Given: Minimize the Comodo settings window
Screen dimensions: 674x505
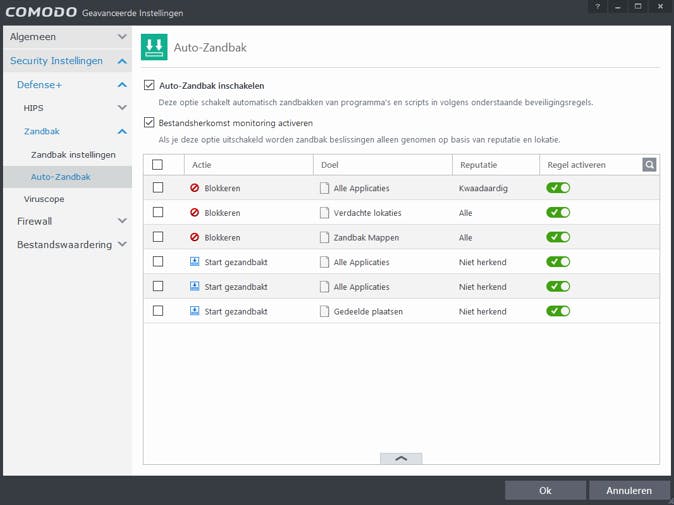Looking at the screenshot, I should 618,6.
